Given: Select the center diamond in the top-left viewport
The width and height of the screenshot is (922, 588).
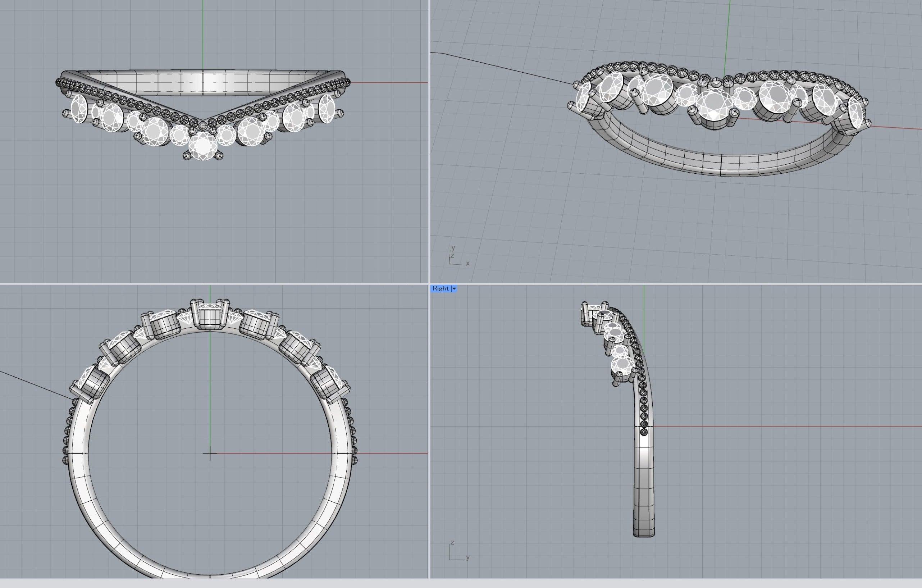Looking at the screenshot, I should pyautogui.click(x=203, y=146).
